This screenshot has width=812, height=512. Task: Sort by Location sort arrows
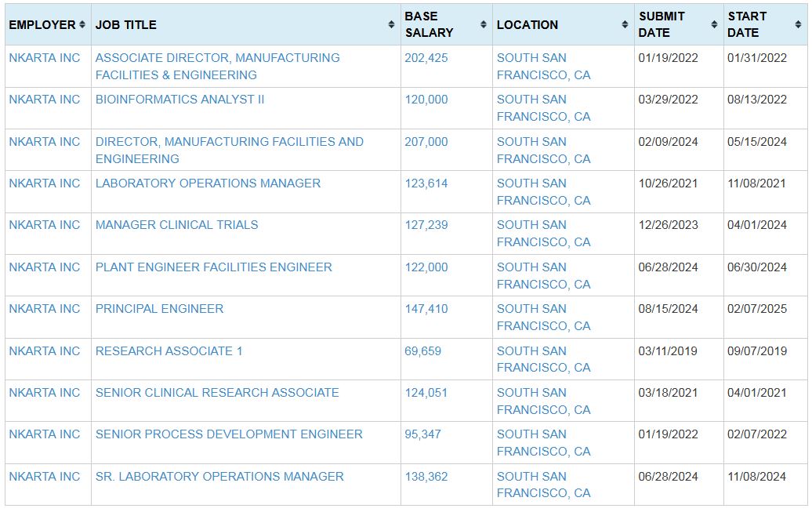[x=625, y=24]
